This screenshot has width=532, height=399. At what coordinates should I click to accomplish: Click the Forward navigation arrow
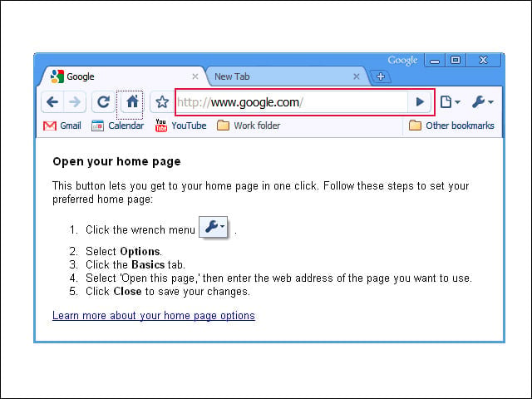pos(75,101)
